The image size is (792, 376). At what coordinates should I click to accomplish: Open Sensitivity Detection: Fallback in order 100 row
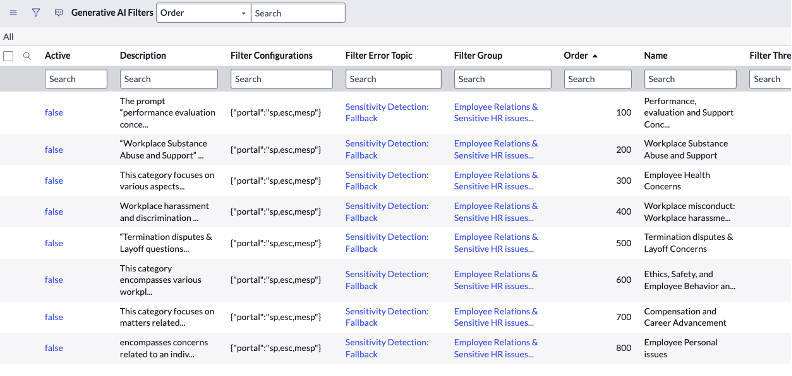(x=387, y=112)
